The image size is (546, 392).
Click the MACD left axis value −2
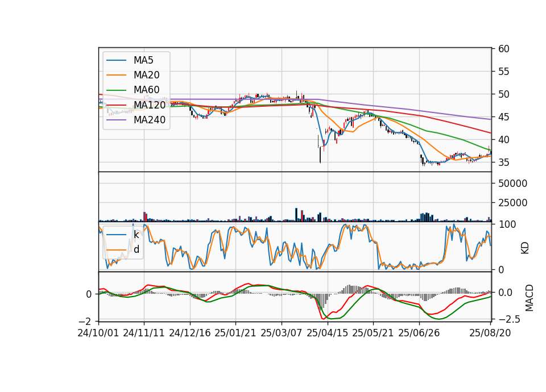86,320
